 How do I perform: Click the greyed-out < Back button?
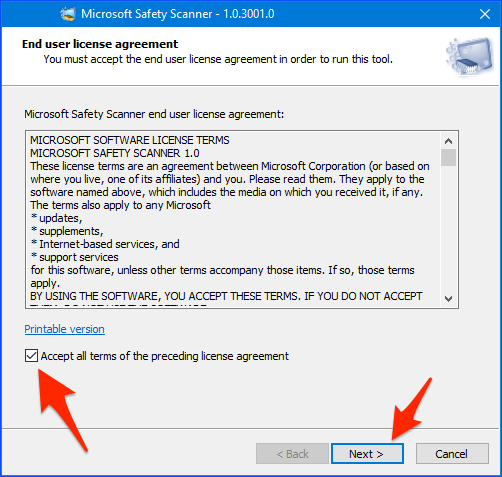point(292,454)
